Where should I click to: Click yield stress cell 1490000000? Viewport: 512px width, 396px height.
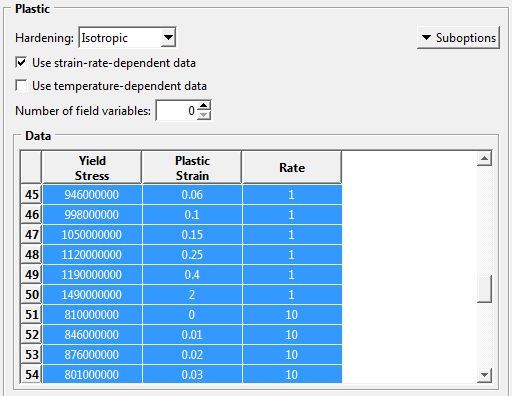tap(92, 294)
